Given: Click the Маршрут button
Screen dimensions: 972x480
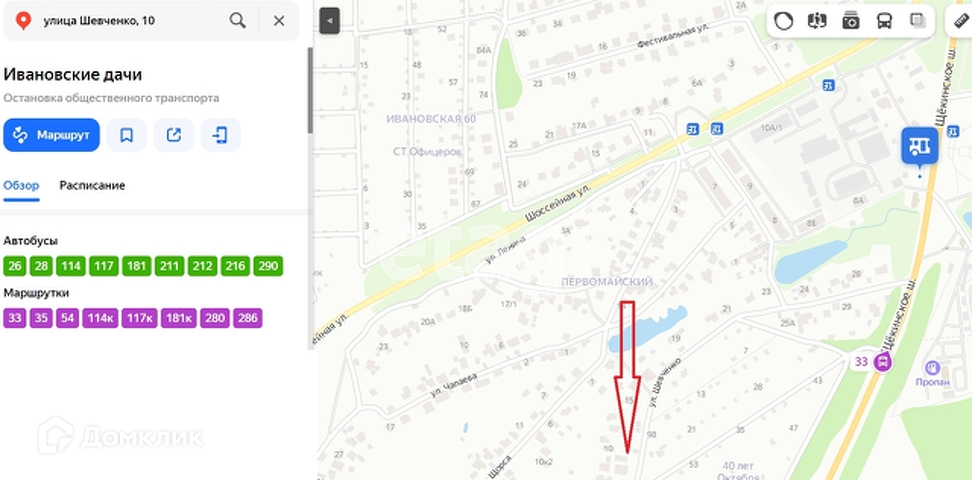Looking at the screenshot, I should coord(51,135).
